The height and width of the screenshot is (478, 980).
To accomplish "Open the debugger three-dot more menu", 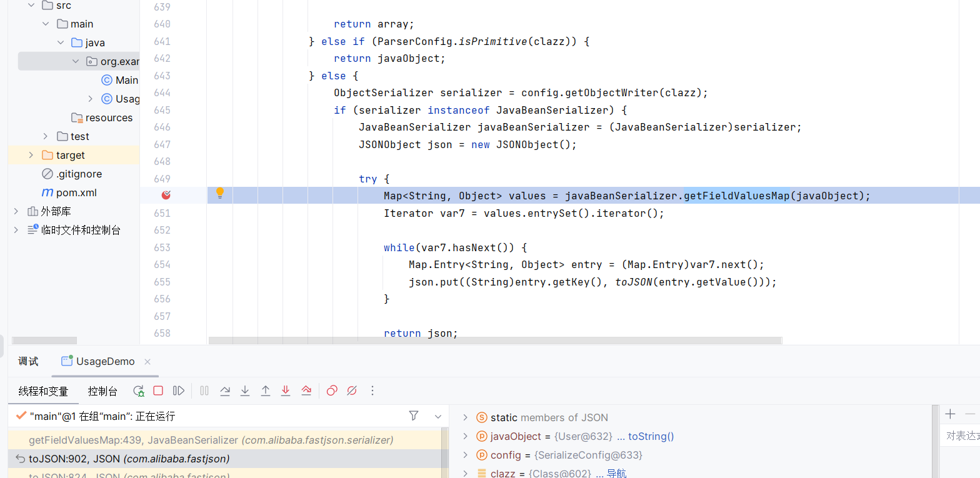I will (372, 391).
